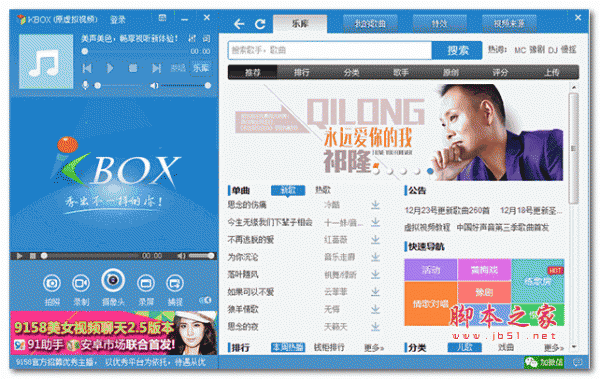This screenshot has height=379, width=600.
Task: Select 分类 in the dark category bar
Action: tap(351, 72)
